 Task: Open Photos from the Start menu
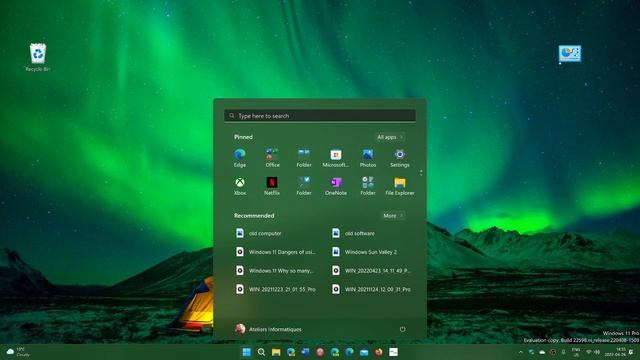(368, 158)
